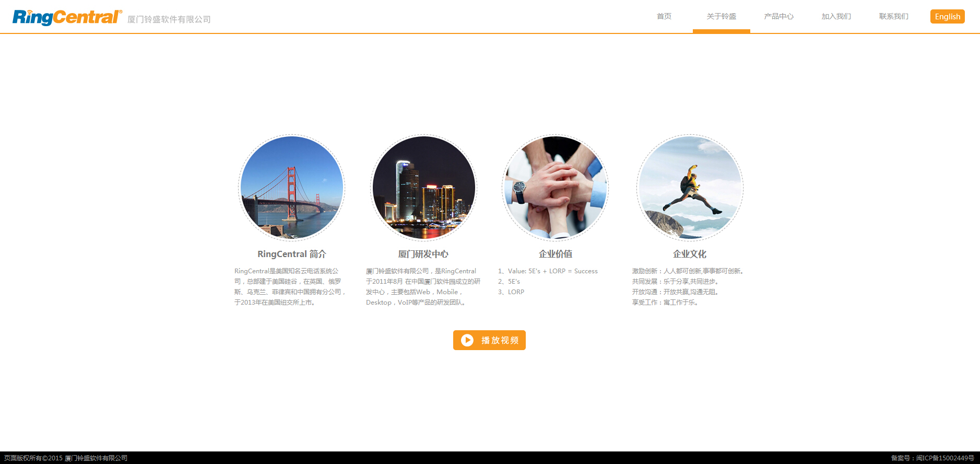This screenshot has width=980, height=464.
Task: Open the 企业价值 heading
Action: click(556, 254)
